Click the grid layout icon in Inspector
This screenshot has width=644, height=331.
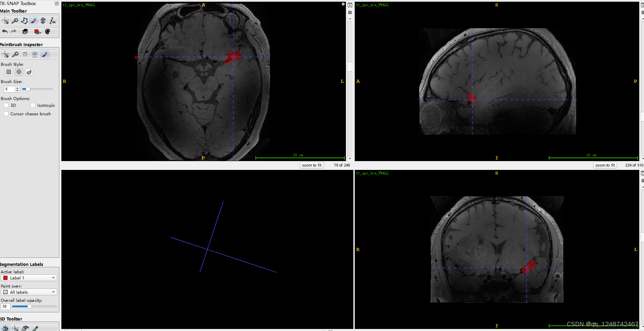pyautogui.click(x=25, y=54)
